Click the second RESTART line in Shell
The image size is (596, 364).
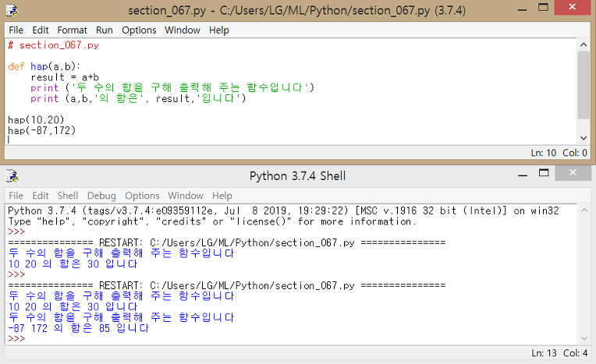(226, 285)
